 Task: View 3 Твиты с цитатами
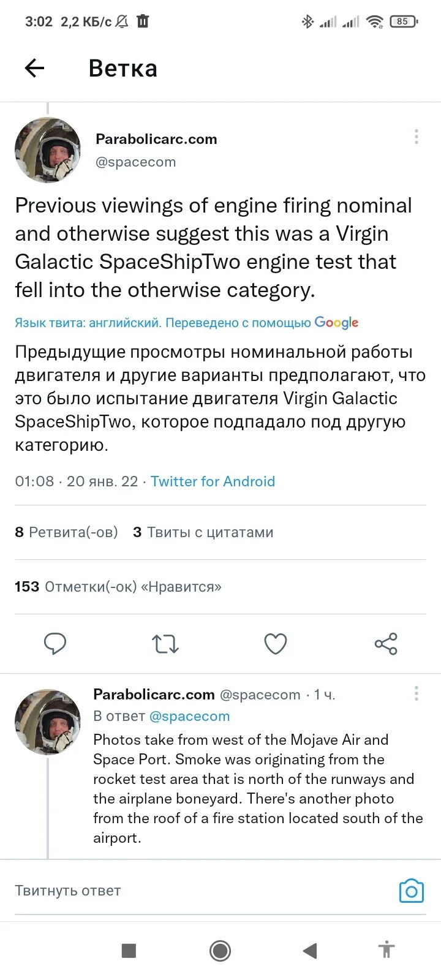pos(203,532)
